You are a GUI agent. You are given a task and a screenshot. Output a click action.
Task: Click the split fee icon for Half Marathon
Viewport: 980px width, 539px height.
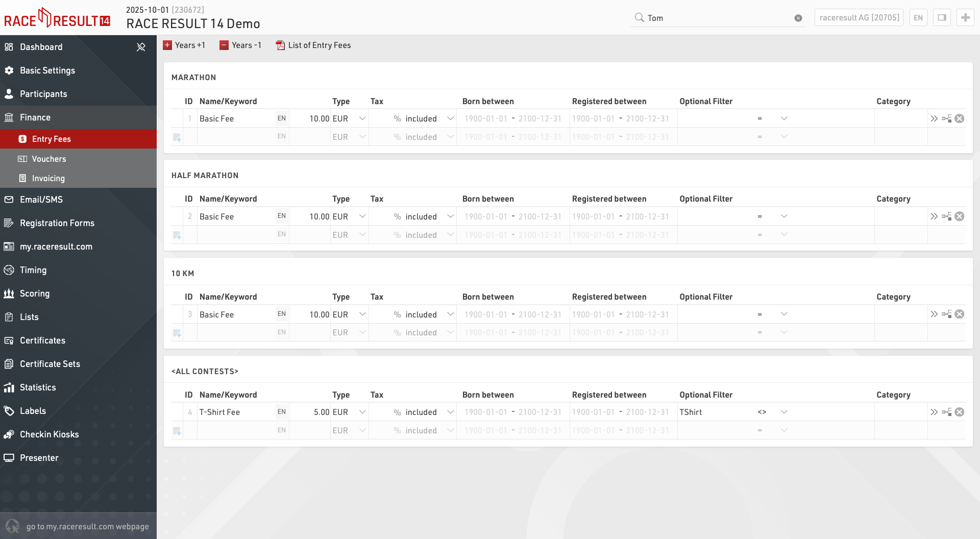point(947,216)
